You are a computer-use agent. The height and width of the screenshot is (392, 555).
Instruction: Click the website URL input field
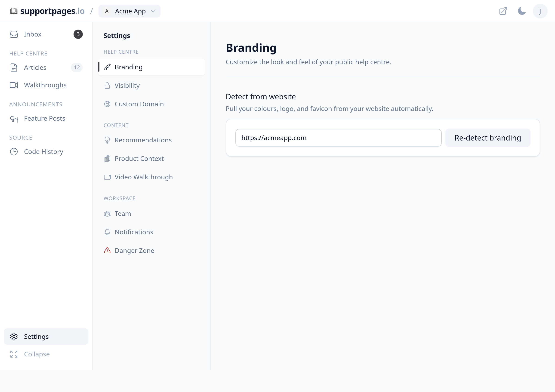point(338,138)
